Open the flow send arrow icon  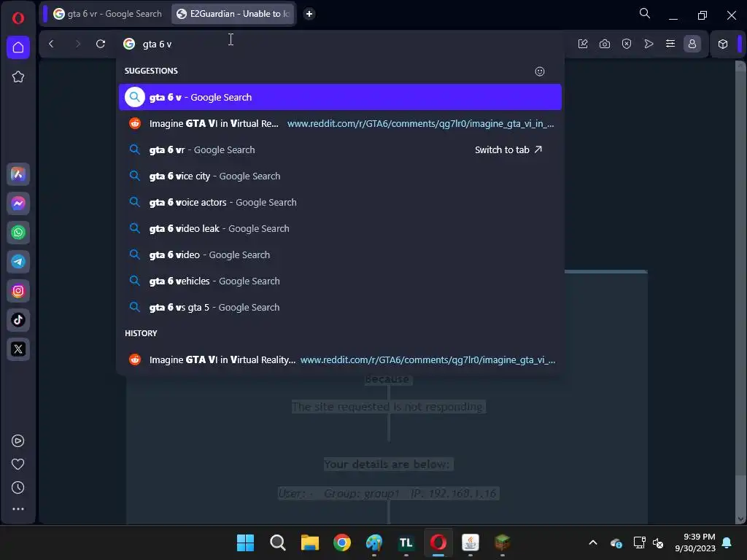pyautogui.click(x=649, y=44)
